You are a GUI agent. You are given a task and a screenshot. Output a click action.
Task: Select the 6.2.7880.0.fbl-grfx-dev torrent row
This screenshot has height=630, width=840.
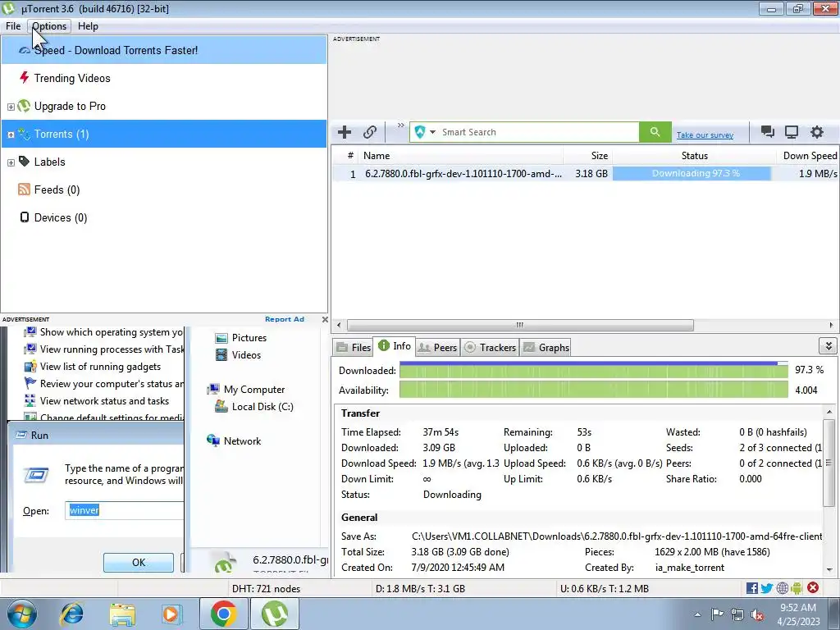pos(584,174)
